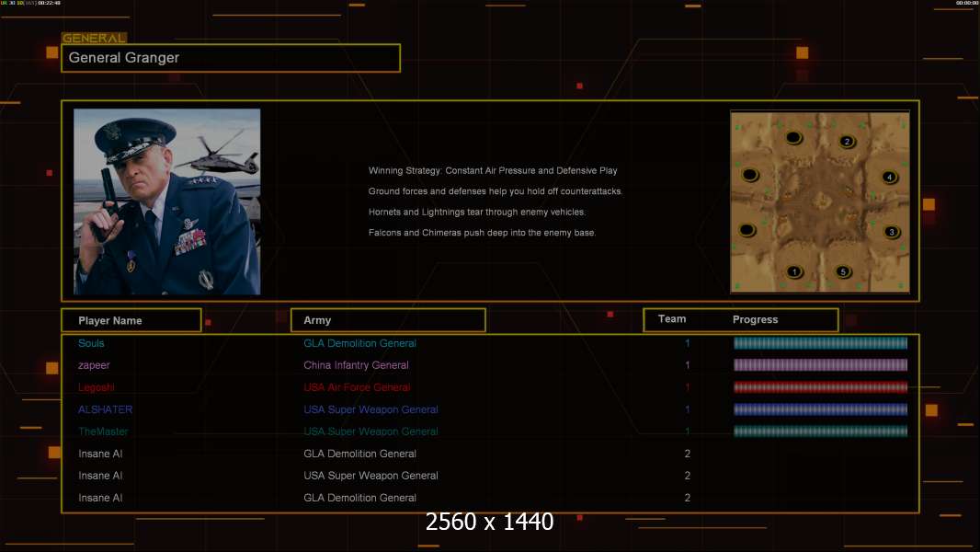Viewport: 980px width, 552px height.
Task: Select start position 1 on the minimap
Action: tap(794, 272)
